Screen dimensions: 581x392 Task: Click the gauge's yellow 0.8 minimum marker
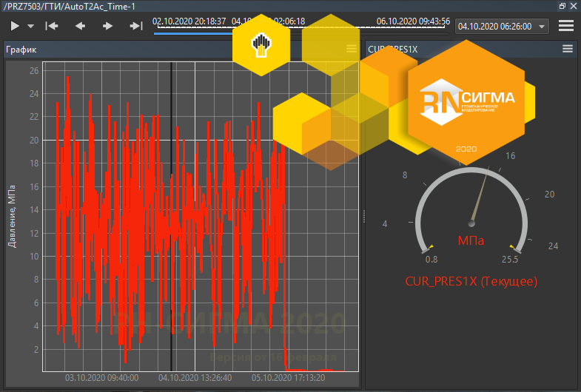[x=431, y=247]
